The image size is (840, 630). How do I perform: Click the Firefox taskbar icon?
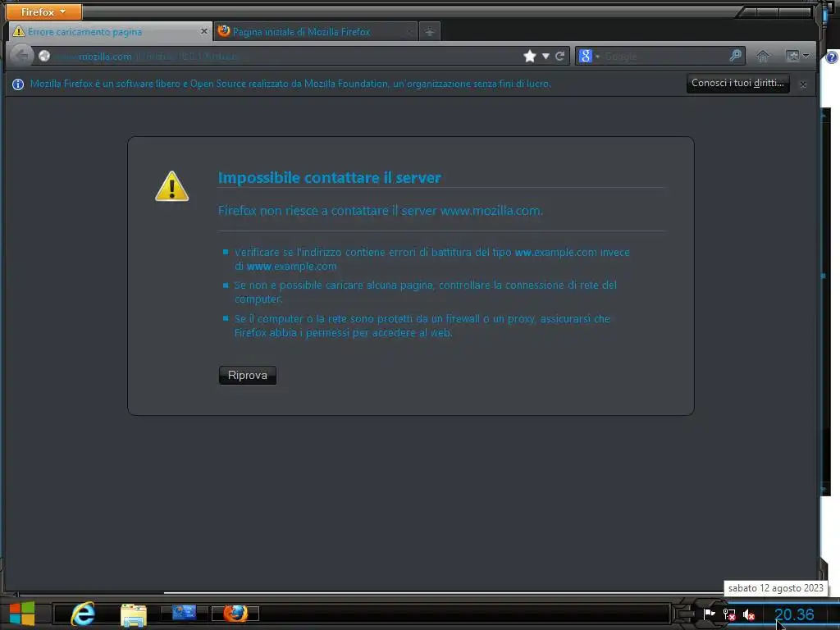[235, 613]
